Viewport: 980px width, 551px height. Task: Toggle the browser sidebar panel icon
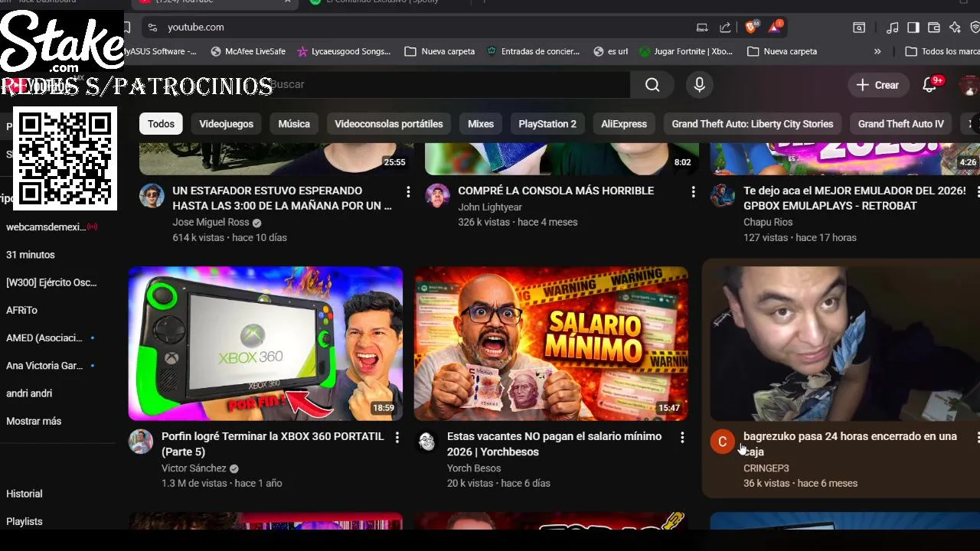point(913,28)
